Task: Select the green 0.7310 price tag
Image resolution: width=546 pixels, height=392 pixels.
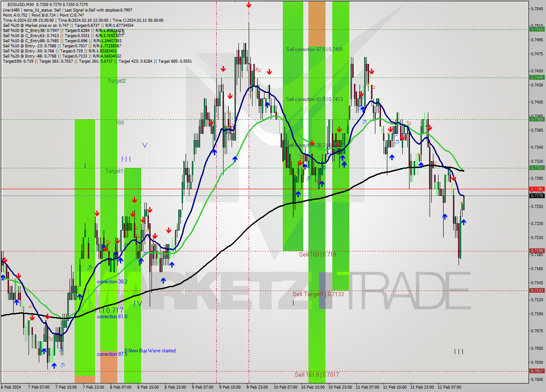Action: 537,167
